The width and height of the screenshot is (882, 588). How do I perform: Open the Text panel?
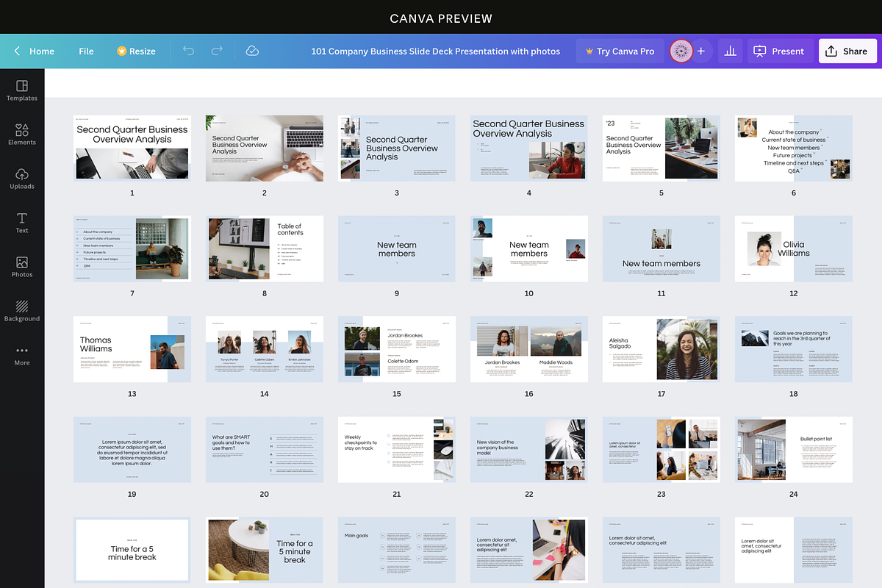click(22, 221)
